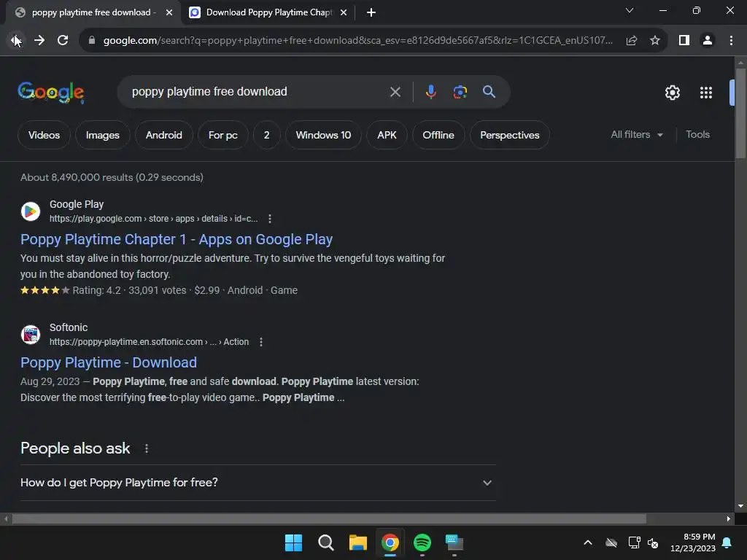Open search Tools

point(697,135)
